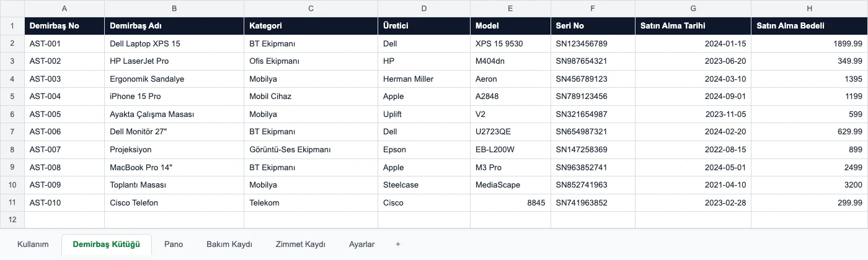Select cell Ayakta Çalışma Masası

174,115
